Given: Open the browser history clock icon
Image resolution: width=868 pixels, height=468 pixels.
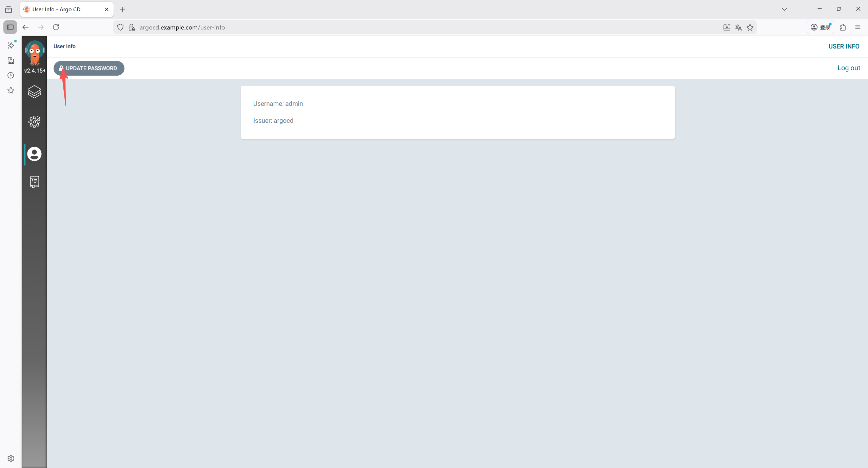Looking at the screenshot, I should coord(11,75).
